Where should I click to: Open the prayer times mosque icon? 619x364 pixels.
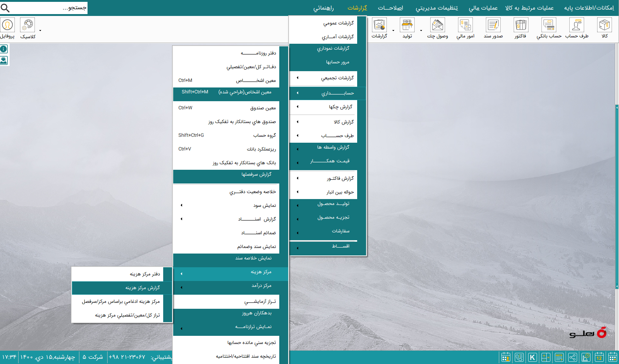pyautogui.click(x=586, y=357)
